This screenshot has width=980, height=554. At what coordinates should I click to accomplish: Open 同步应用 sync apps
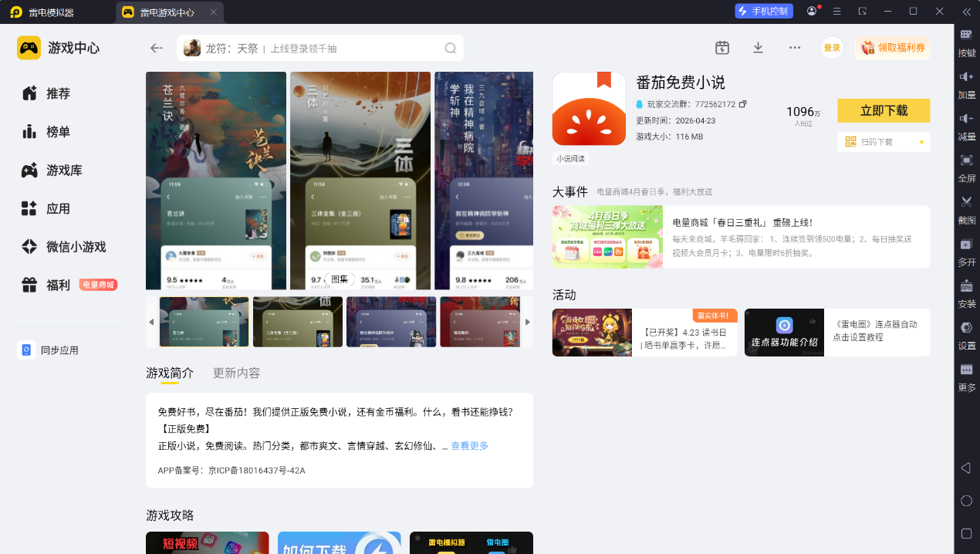[x=48, y=350]
